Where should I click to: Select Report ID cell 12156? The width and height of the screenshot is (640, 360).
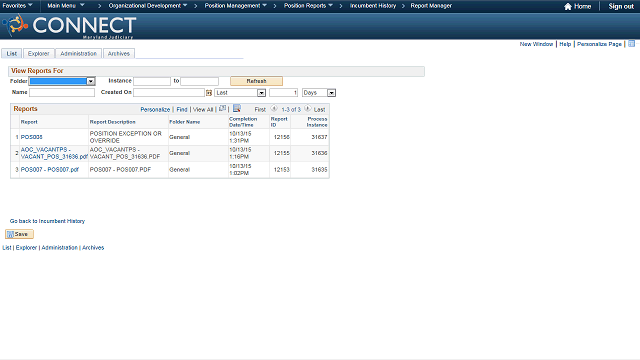click(x=282, y=137)
